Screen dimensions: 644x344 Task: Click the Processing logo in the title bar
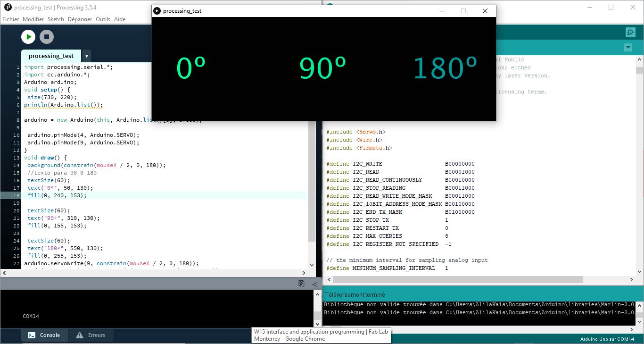coord(8,7)
